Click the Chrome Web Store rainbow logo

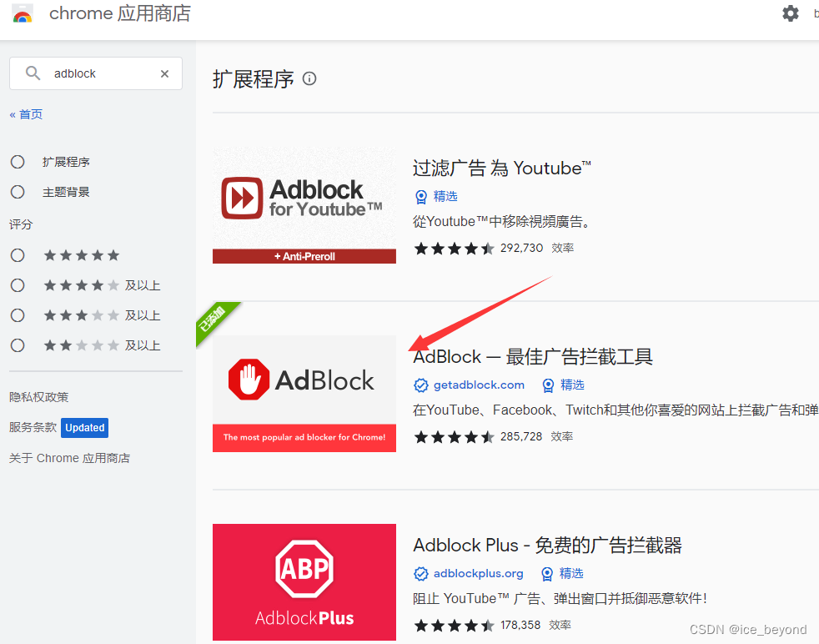pos(23,14)
